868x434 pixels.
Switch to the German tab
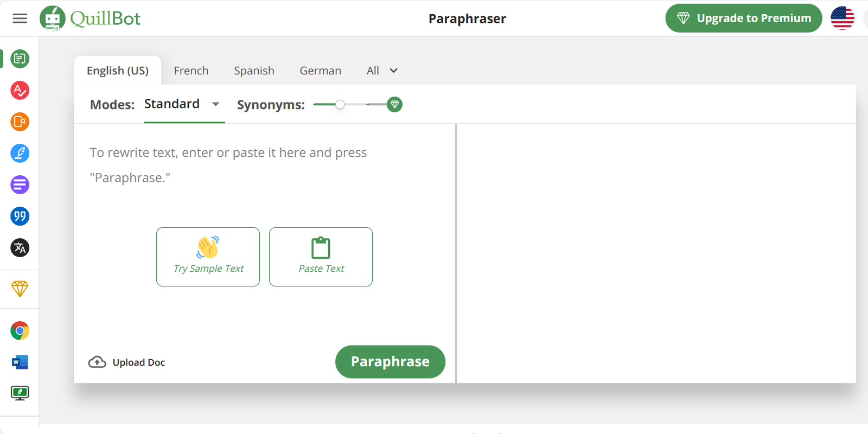(321, 71)
